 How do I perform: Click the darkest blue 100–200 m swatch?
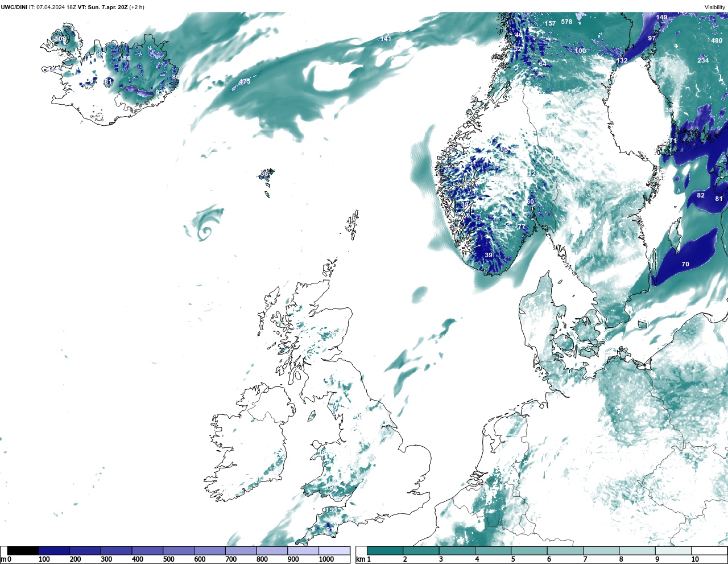54,550
